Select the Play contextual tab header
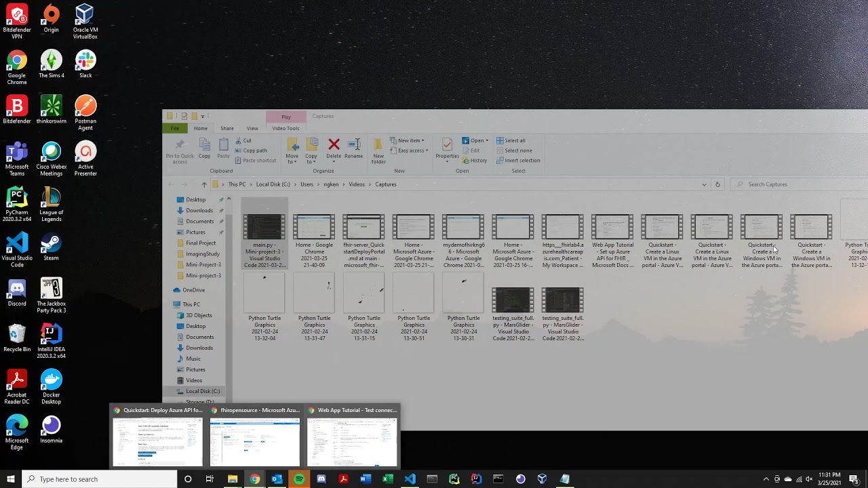This screenshot has width=868, height=488. (x=285, y=117)
